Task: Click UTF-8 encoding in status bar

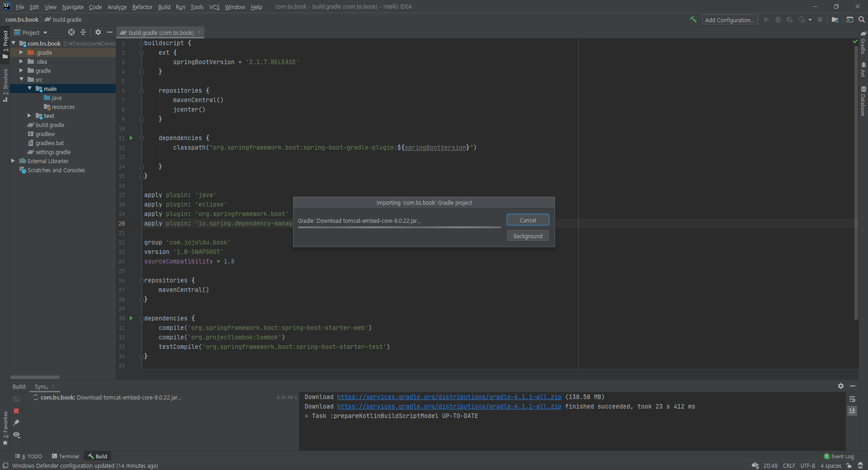Action: pyautogui.click(x=807, y=465)
